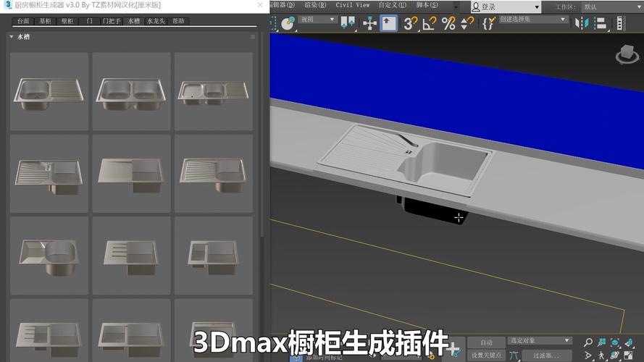Switch to the 壁柜 tab
Screen dimensions: 644x362
67,21
